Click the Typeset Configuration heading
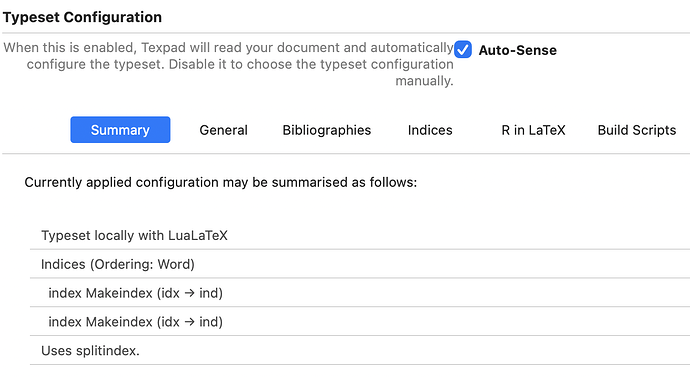 click(82, 17)
